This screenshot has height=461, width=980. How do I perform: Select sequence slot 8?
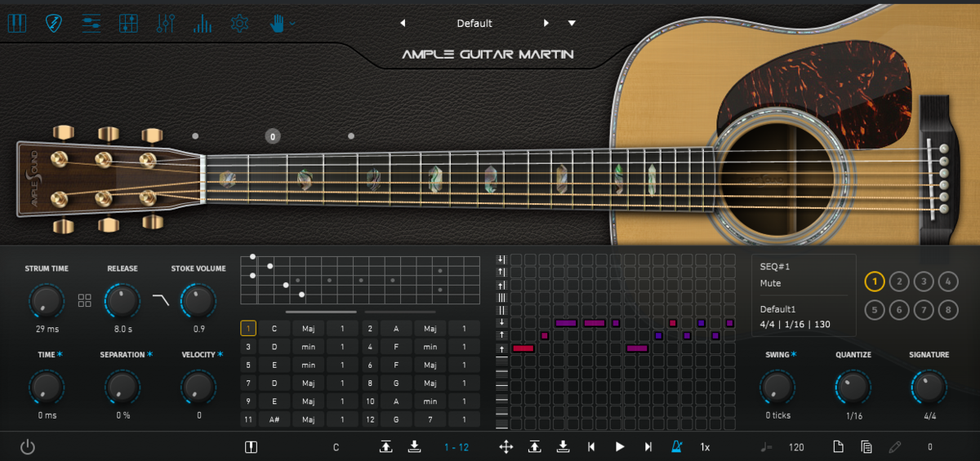pyautogui.click(x=948, y=310)
